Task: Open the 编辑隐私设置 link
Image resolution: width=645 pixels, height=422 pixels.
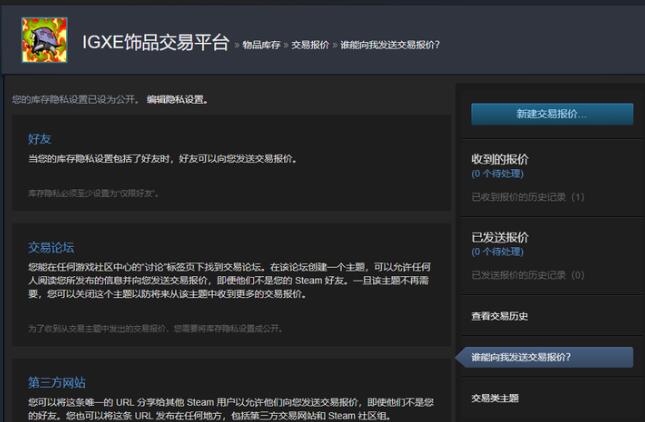Action: click(177, 100)
